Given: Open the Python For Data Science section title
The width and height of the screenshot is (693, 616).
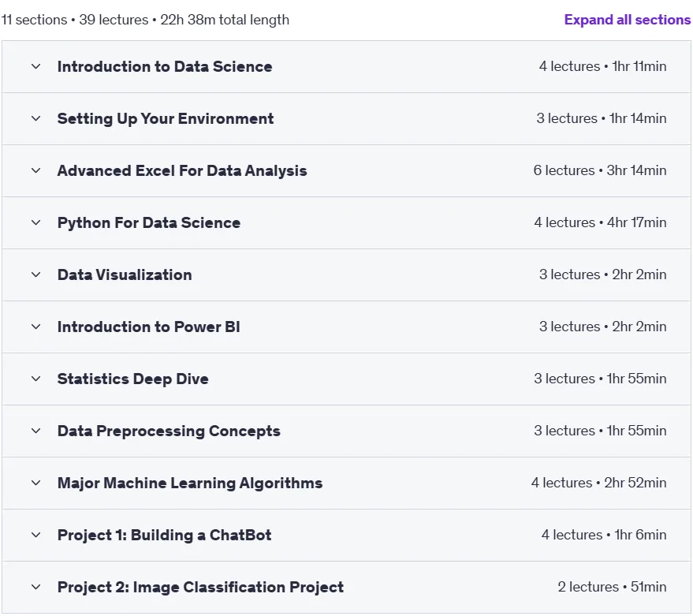Looking at the screenshot, I should [149, 223].
